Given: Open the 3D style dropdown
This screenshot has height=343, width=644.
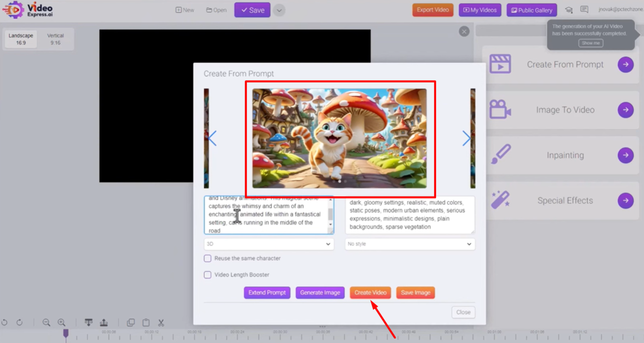Looking at the screenshot, I should pos(269,244).
